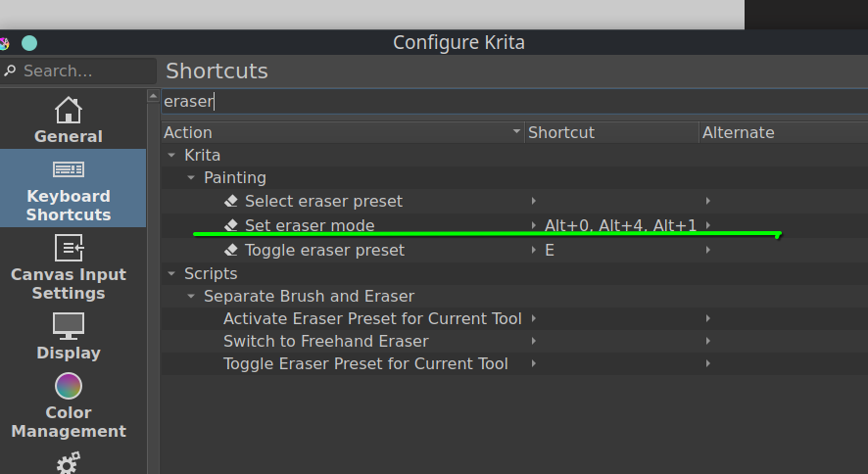Click the E shortcut for Toggle eraser preset

pos(550,250)
